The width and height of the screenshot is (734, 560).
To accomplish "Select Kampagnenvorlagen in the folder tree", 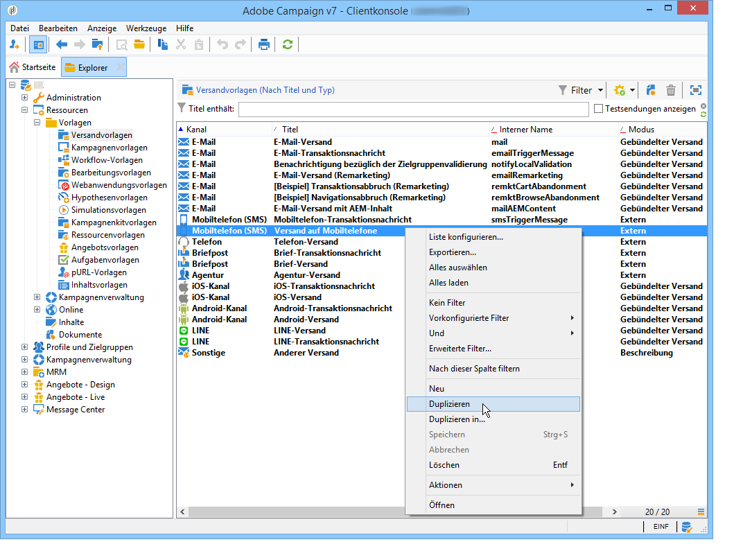I will coord(109,148).
